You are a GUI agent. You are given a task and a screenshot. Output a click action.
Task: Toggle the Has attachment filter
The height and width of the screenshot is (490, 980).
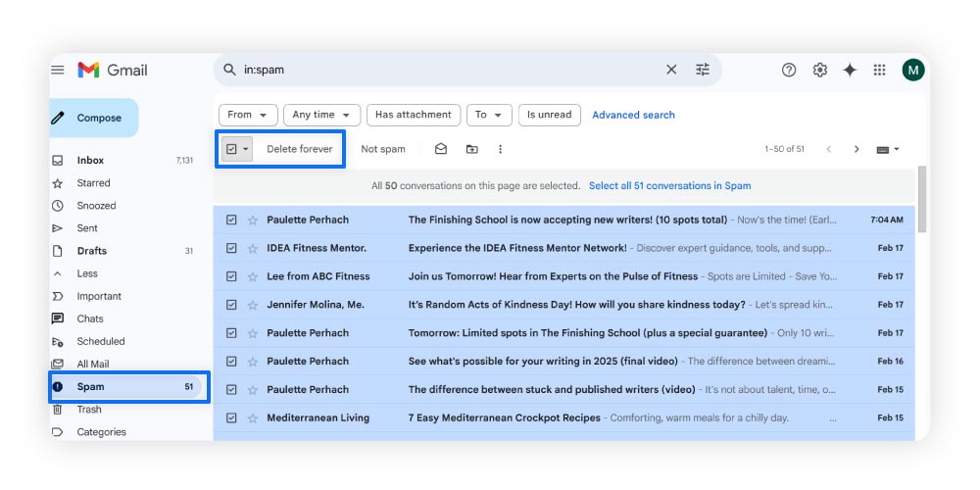[414, 115]
